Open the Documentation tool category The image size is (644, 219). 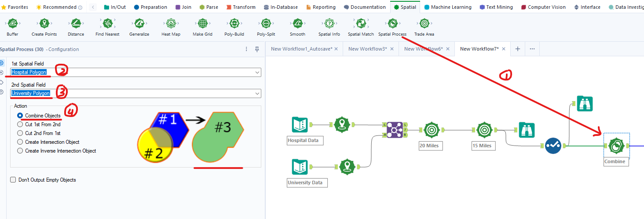click(365, 7)
